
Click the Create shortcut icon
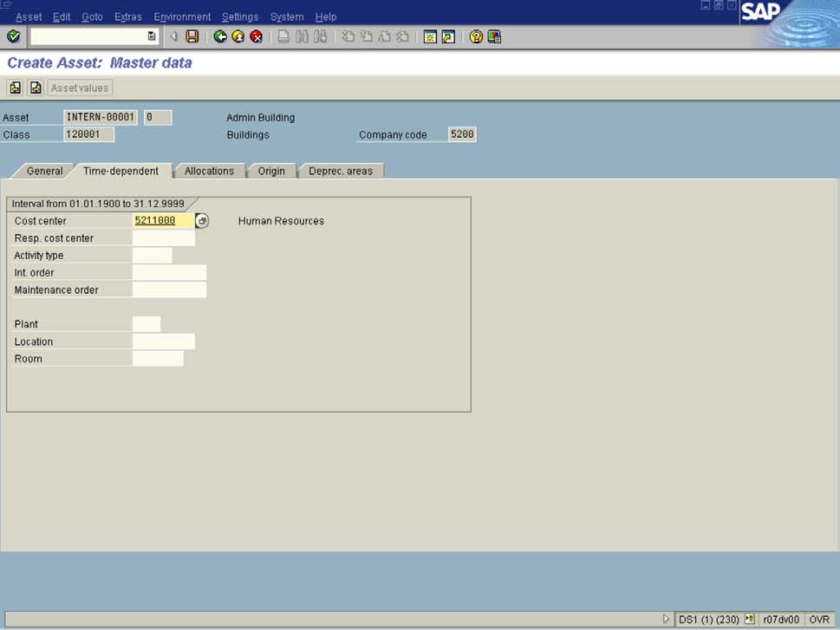click(x=446, y=36)
